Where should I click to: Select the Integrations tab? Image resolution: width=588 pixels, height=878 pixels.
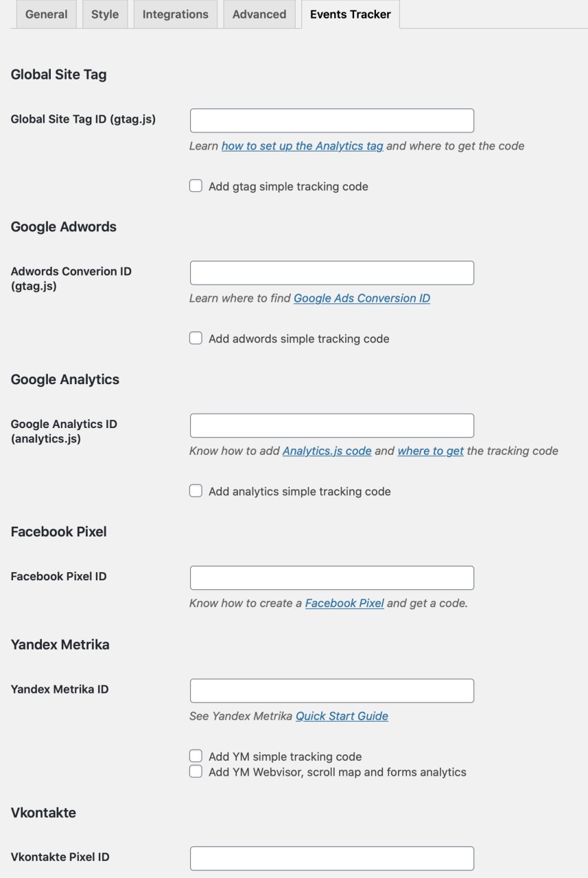pos(176,14)
